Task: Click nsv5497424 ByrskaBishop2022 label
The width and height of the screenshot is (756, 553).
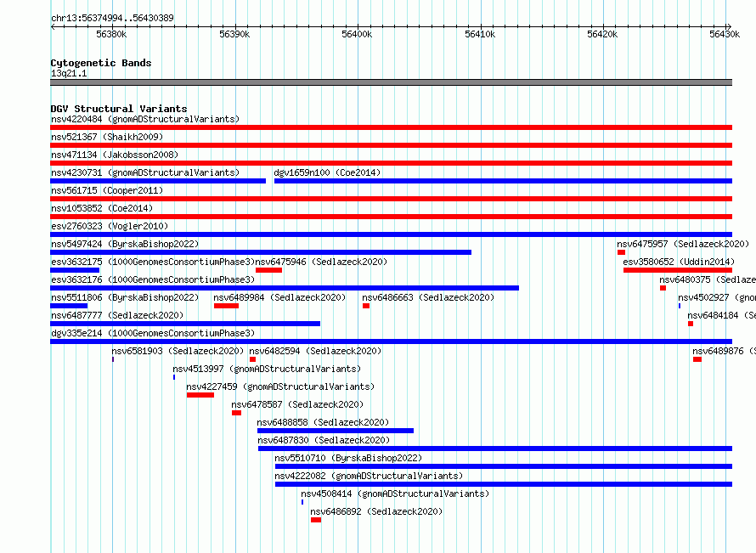Action: point(125,244)
